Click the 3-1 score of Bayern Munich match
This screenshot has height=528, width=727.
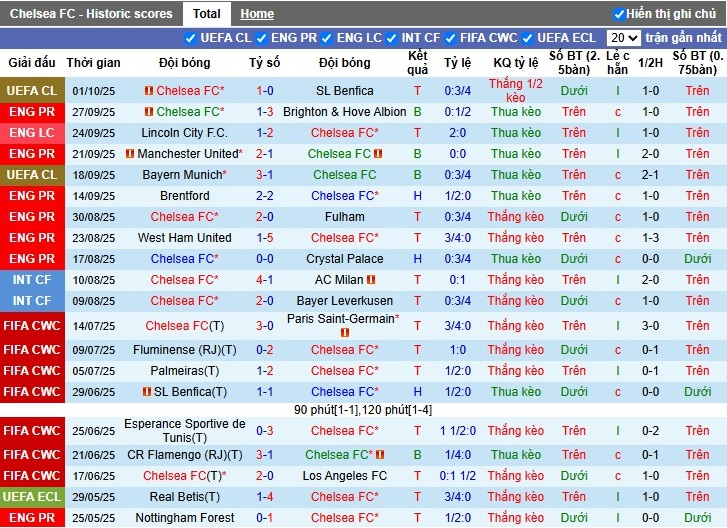pyautogui.click(x=265, y=175)
